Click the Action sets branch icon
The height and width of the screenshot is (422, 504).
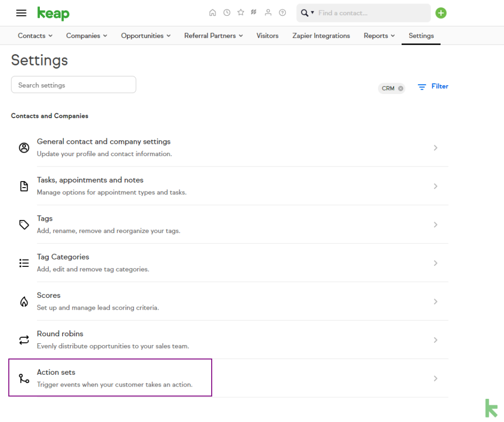click(x=24, y=378)
